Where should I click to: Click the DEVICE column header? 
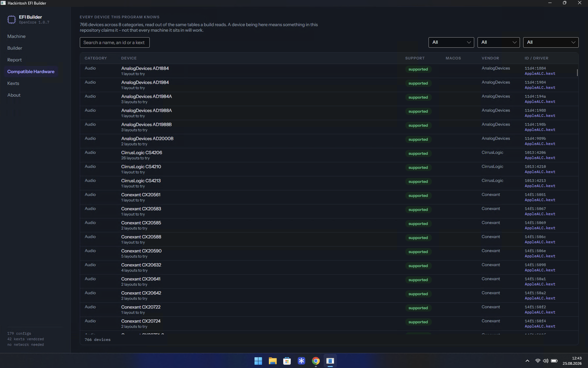pyautogui.click(x=129, y=58)
